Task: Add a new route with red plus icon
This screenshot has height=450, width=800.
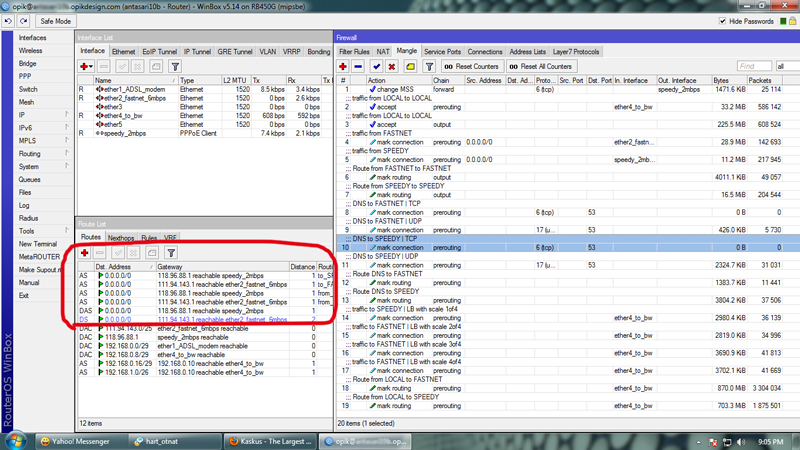Action: pyautogui.click(x=85, y=254)
